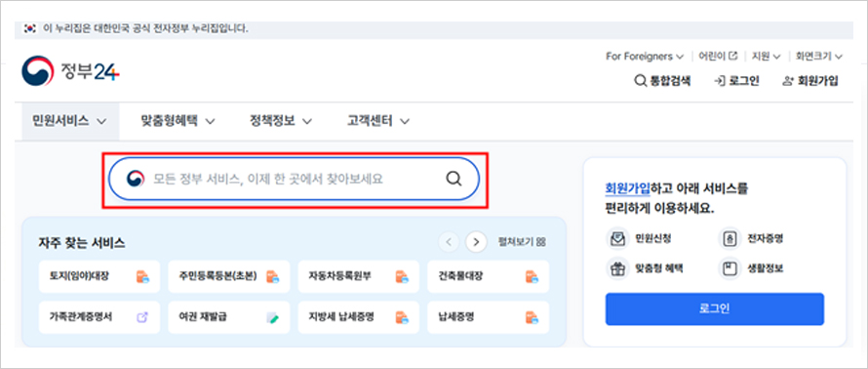
Task: Click the next arrow in 자주 찾는 서비스
Action: click(476, 241)
